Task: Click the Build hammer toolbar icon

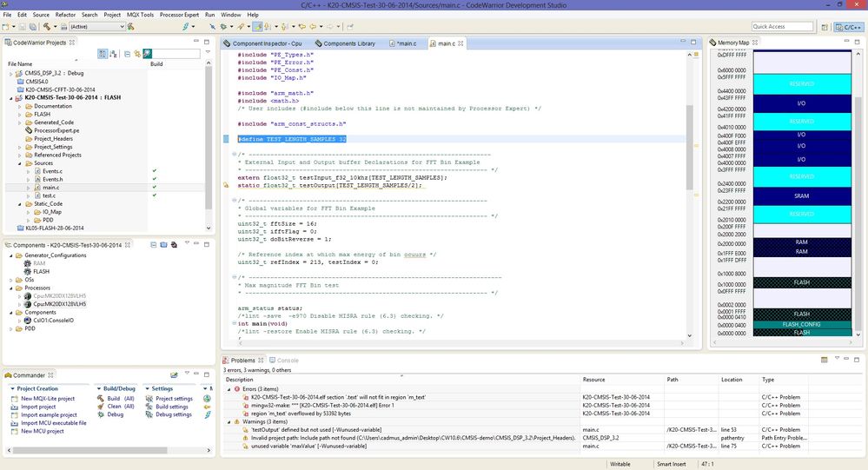Action: (47, 27)
